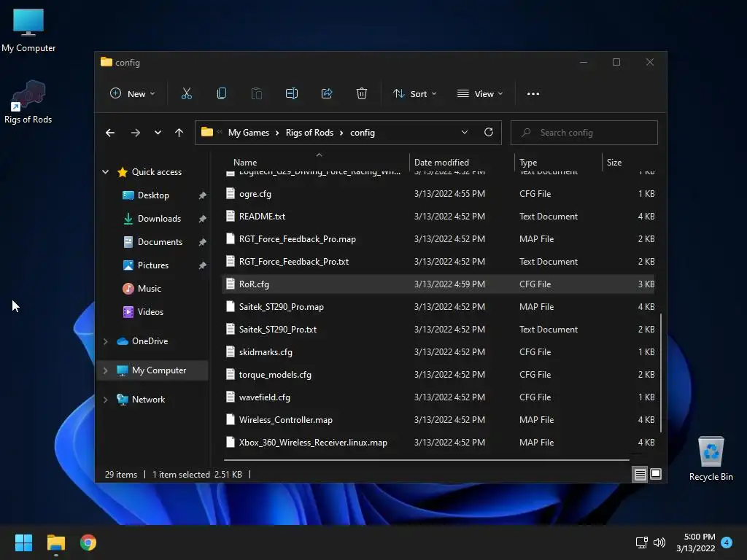This screenshot has height=560, width=747.
Task: Select the My Computer desktop icon
Action: [28, 31]
